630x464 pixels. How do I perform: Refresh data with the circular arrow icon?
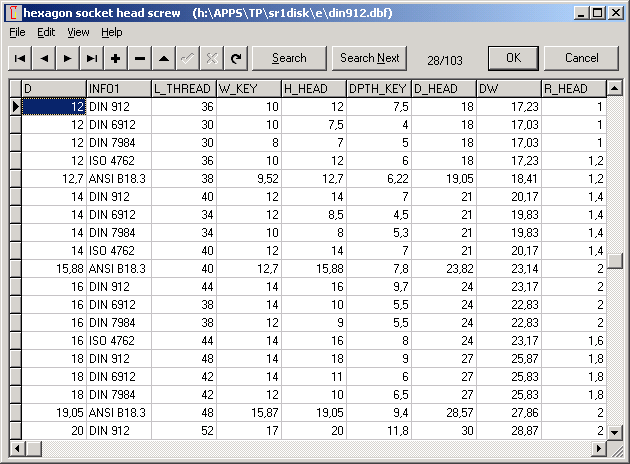pos(236,58)
